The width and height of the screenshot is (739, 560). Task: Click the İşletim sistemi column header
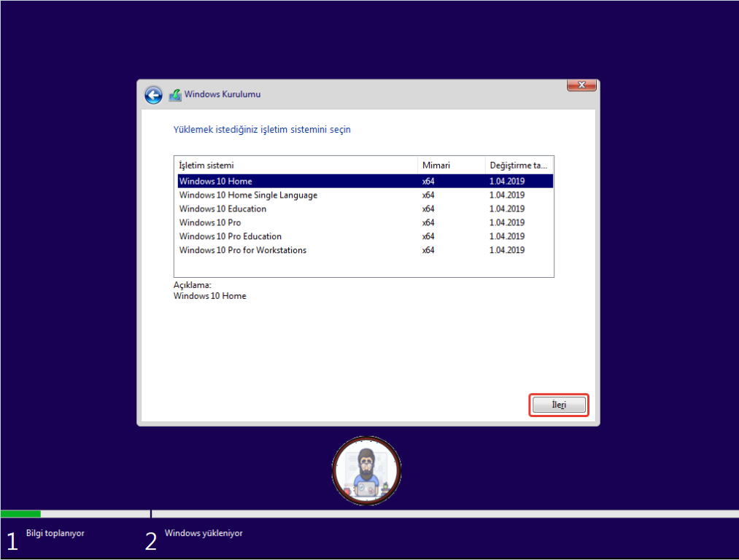[x=296, y=166]
